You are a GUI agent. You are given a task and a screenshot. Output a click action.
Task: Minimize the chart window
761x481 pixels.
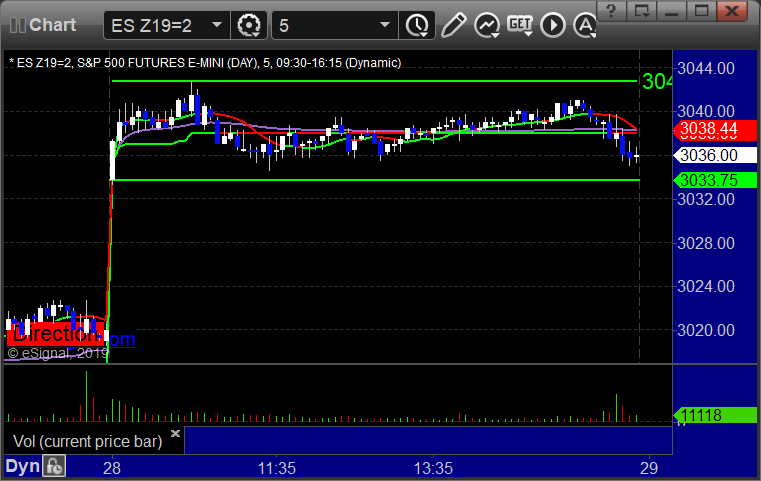(672, 10)
